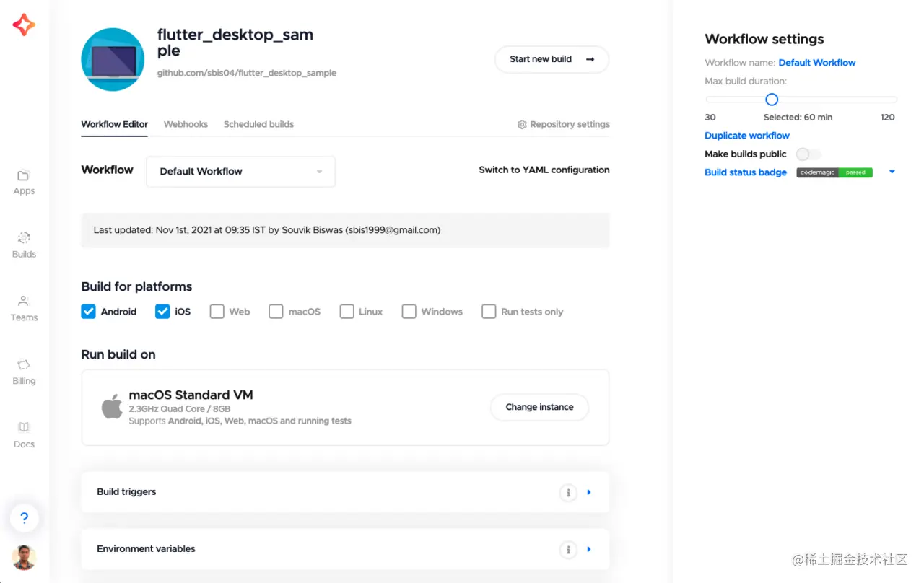The image size is (924, 583).
Task: Toggle the iOS platform checkbox
Action: [x=162, y=312]
